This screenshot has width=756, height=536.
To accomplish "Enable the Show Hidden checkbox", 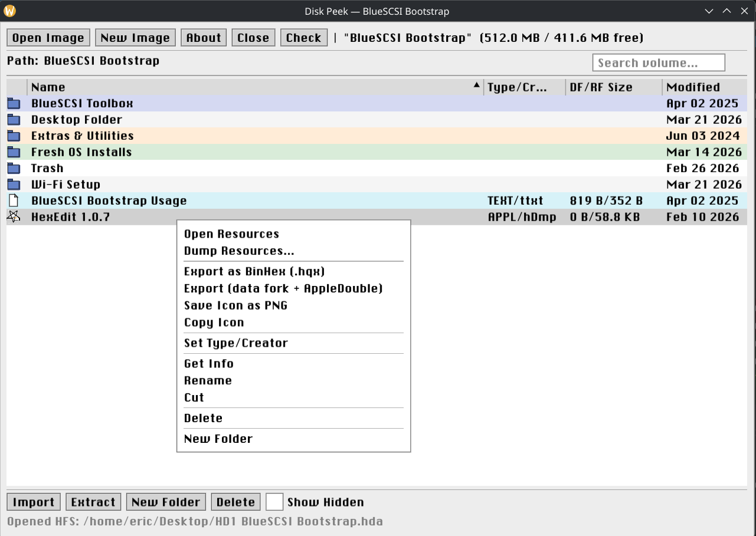I will click(274, 501).
